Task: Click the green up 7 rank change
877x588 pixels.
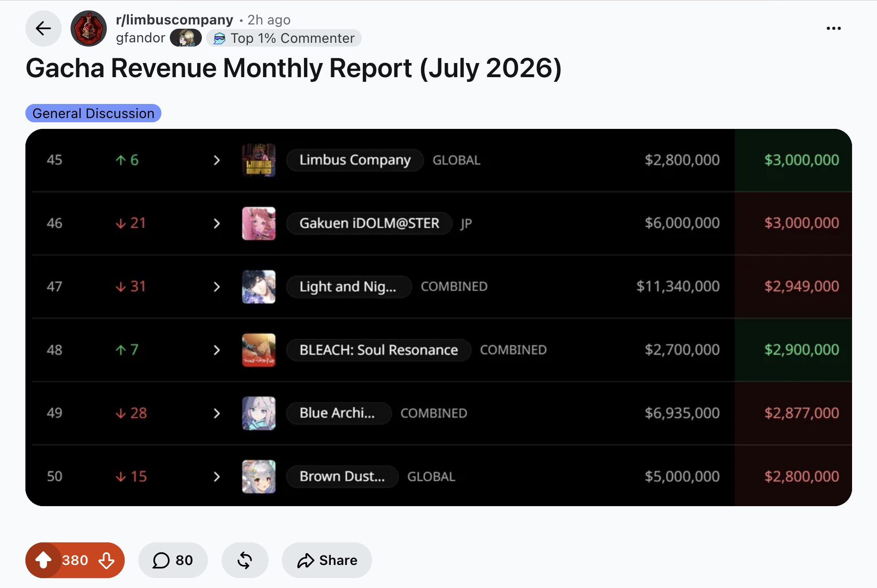Action: coord(127,350)
